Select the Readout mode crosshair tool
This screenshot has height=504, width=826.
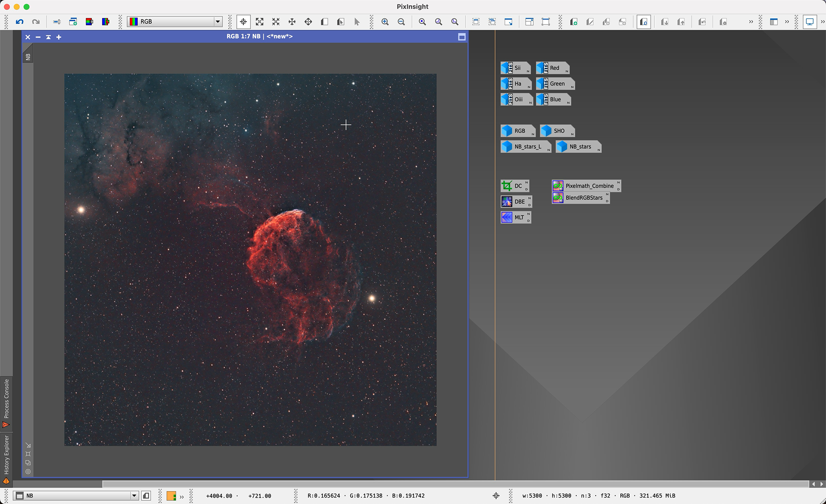click(x=243, y=22)
